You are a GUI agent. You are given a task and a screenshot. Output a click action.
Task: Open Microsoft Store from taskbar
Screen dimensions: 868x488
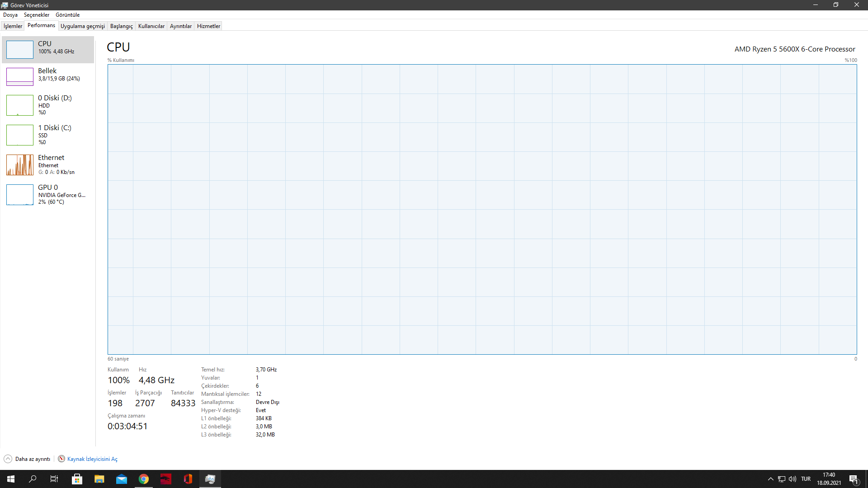[77, 479]
